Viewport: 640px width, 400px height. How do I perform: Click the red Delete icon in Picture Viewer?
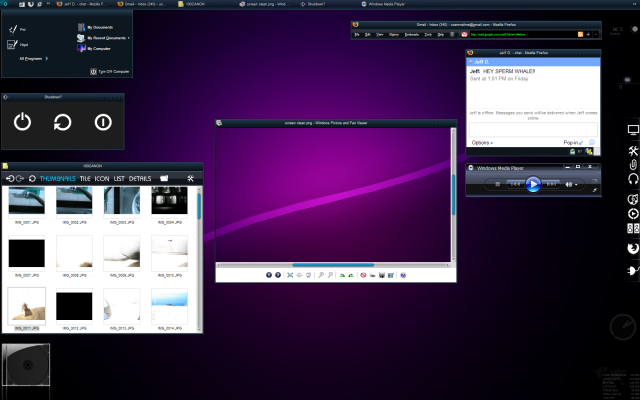pos(363,275)
